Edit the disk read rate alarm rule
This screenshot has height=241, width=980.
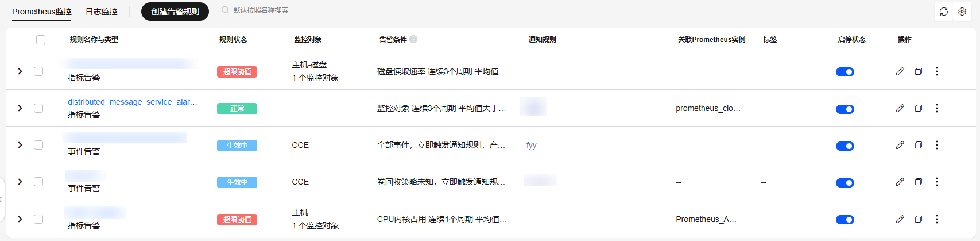coord(900,71)
